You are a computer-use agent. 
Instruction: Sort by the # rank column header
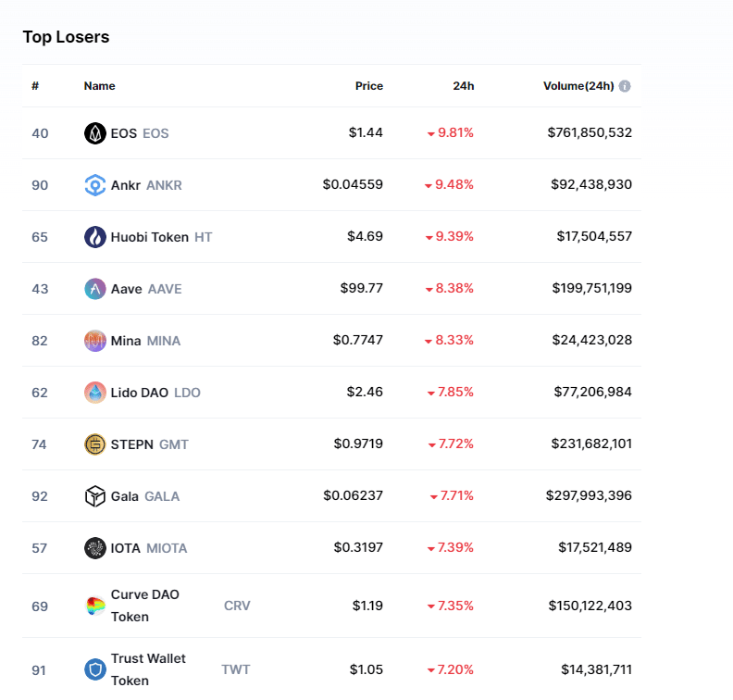point(35,86)
